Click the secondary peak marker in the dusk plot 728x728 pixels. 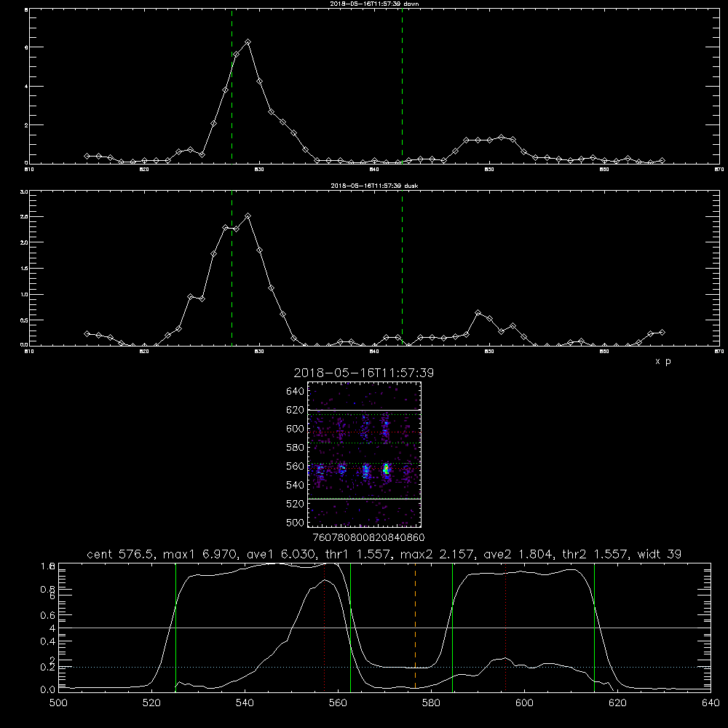coord(478,312)
